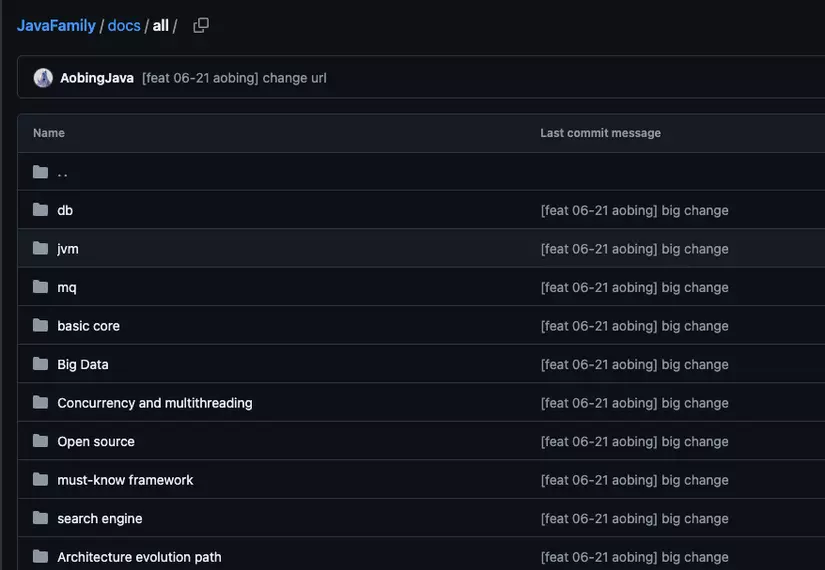Viewport: 825px width, 570px height.
Task: Click folder icon beside search engine
Action: point(40,518)
